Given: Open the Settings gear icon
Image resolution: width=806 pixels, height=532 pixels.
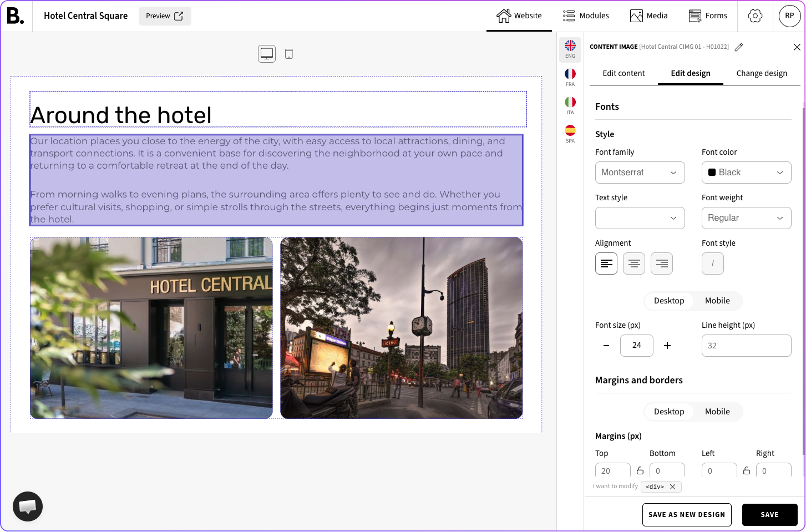Looking at the screenshot, I should click(755, 16).
